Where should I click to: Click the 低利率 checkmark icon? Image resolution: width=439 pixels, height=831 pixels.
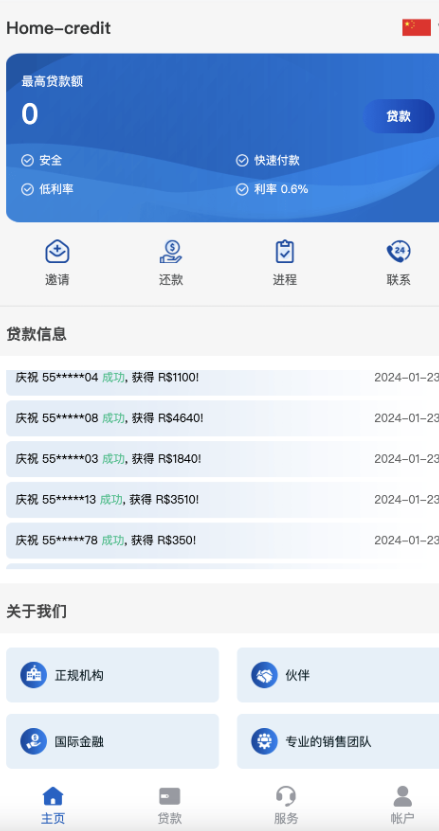[x=28, y=189]
